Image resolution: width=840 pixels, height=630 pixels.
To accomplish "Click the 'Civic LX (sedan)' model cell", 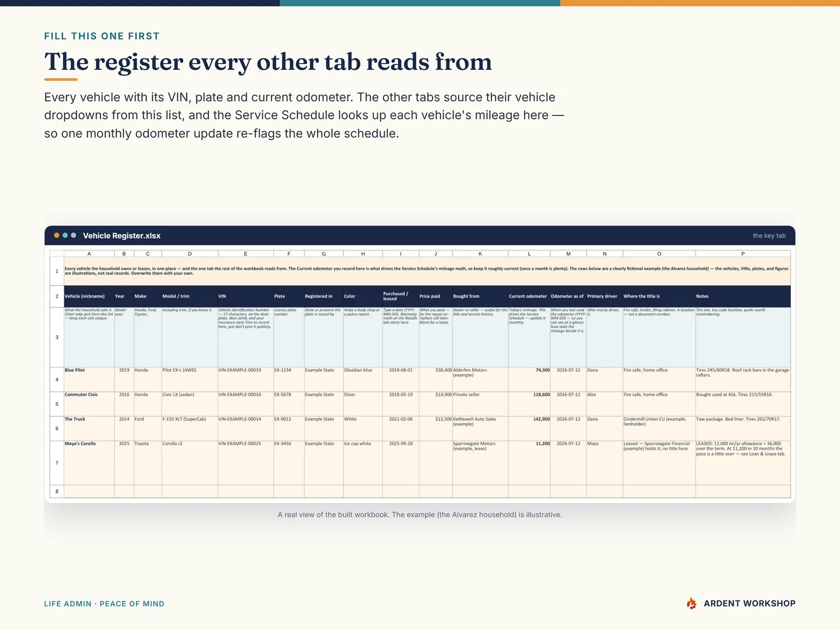I will point(190,404).
